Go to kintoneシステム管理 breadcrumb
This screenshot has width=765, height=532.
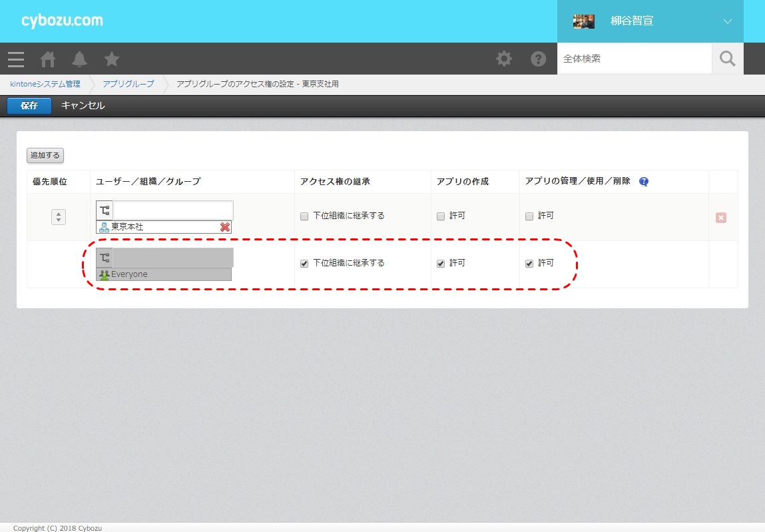[45, 84]
